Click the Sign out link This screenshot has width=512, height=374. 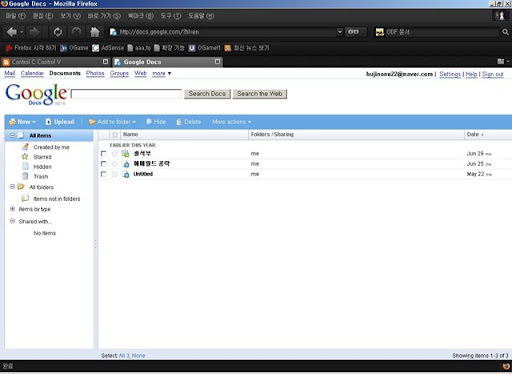(x=493, y=74)
